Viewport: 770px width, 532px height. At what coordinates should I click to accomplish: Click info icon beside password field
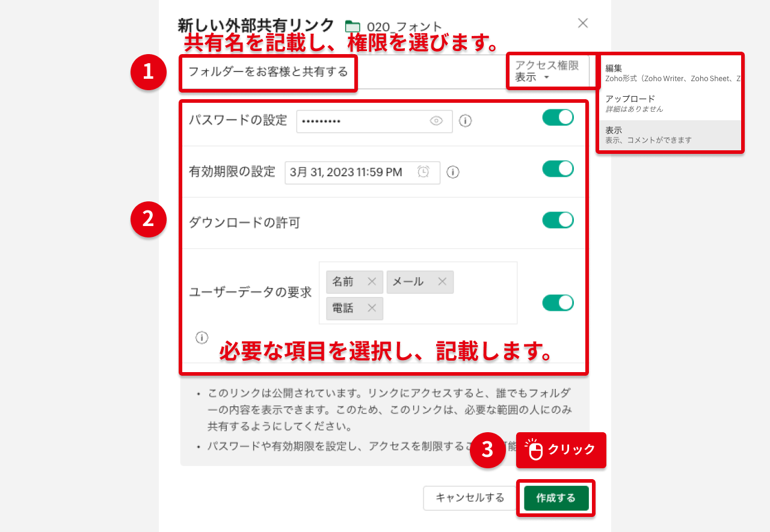[x=465, y=121]
